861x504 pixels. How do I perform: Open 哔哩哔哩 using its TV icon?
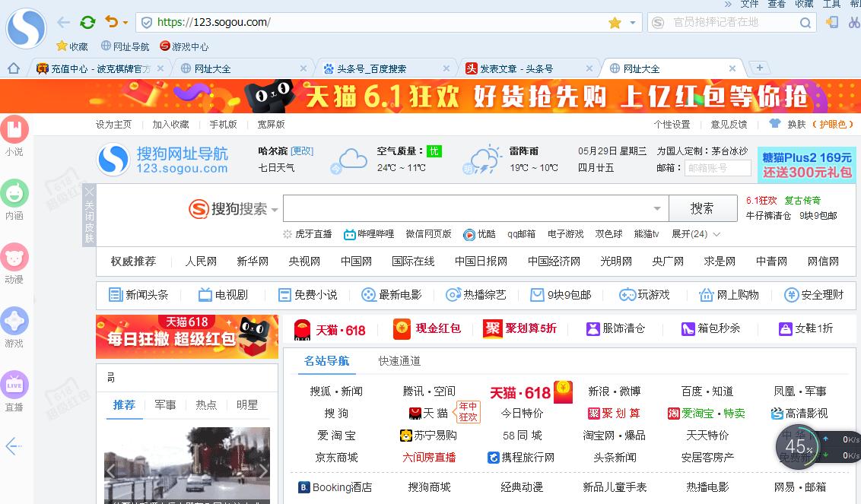pyautogui.click(x=350, y=234)
